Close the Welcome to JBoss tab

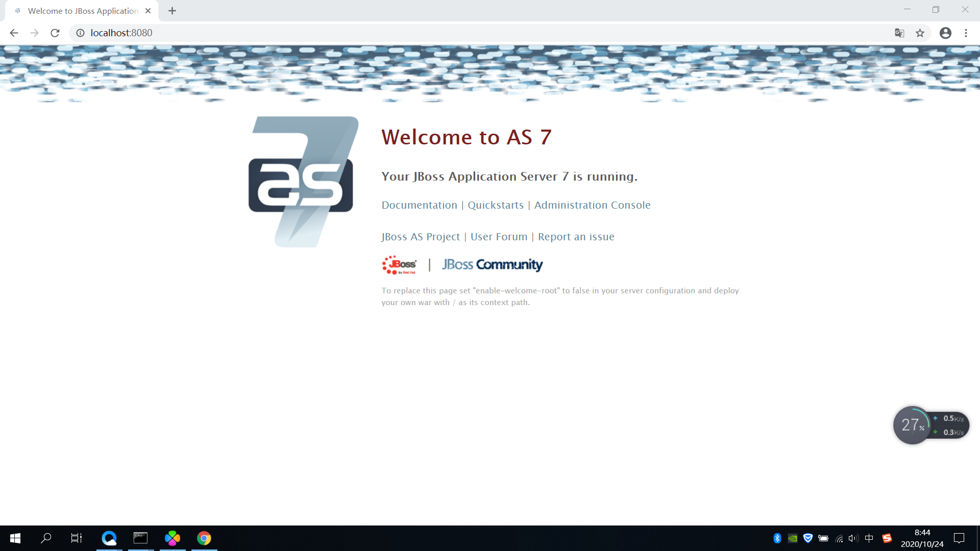148,11
